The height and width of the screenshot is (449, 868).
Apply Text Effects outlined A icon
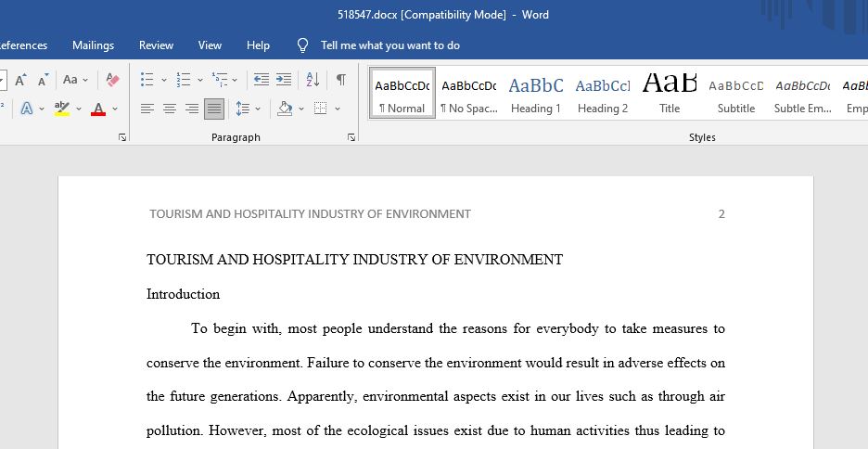click(x=26, y=109)
